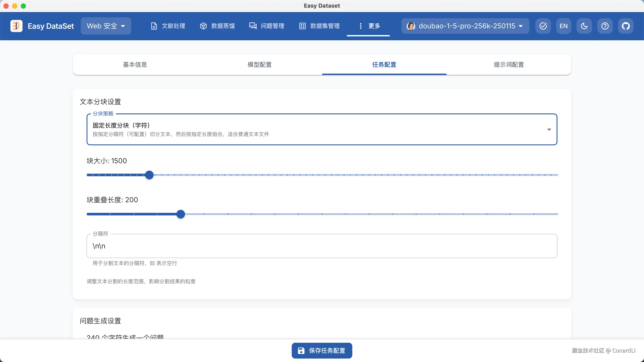Screen dimensions: 644x362
Task: Click the Easy DataSet logo icon
Action: pyautogui.click(x=16, y=26)
